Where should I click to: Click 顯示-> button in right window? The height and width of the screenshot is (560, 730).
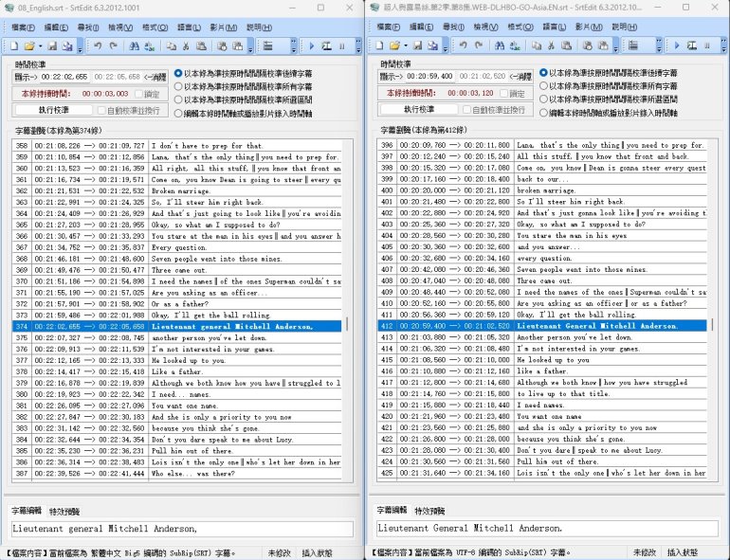pyautogui.click(x=391, y=77)
